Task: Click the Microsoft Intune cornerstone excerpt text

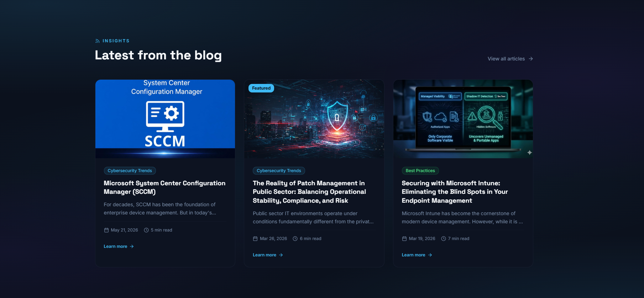Action: [x=462, y=218]
